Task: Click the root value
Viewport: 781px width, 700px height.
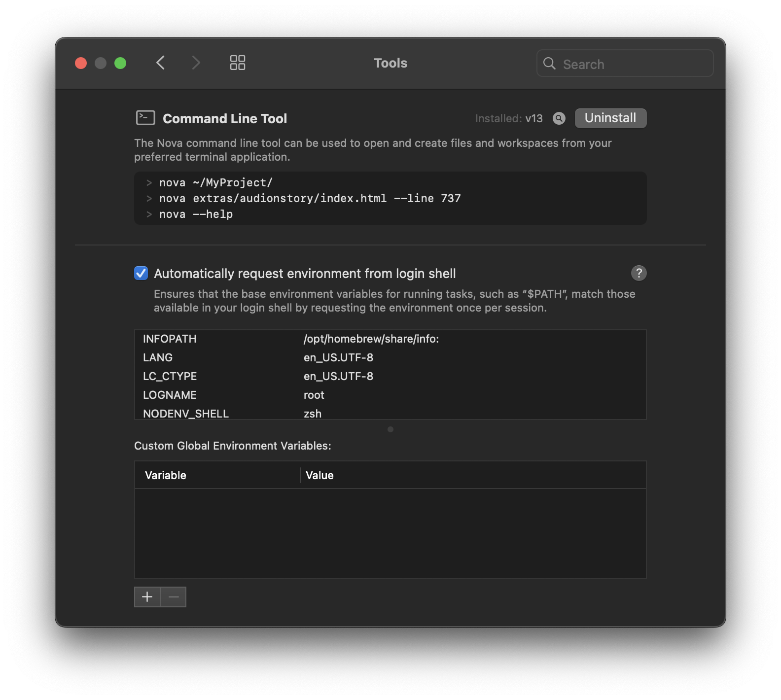Action: pos(314,395)
